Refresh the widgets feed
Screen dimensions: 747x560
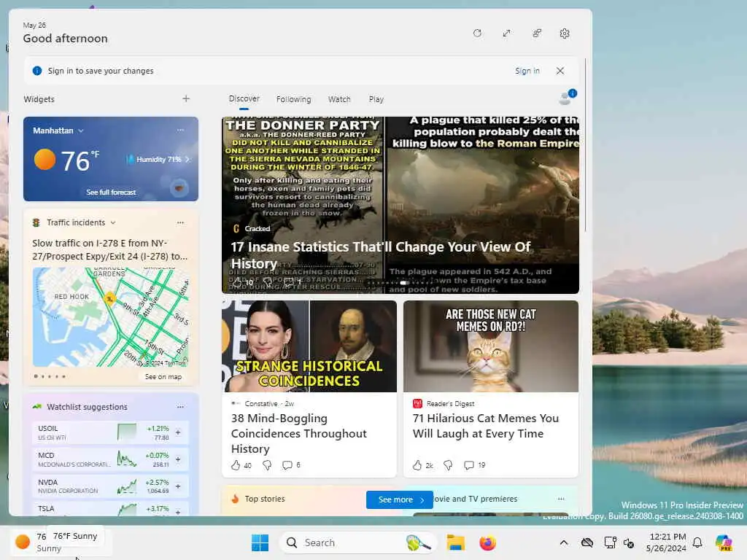[x=477, y=34]
